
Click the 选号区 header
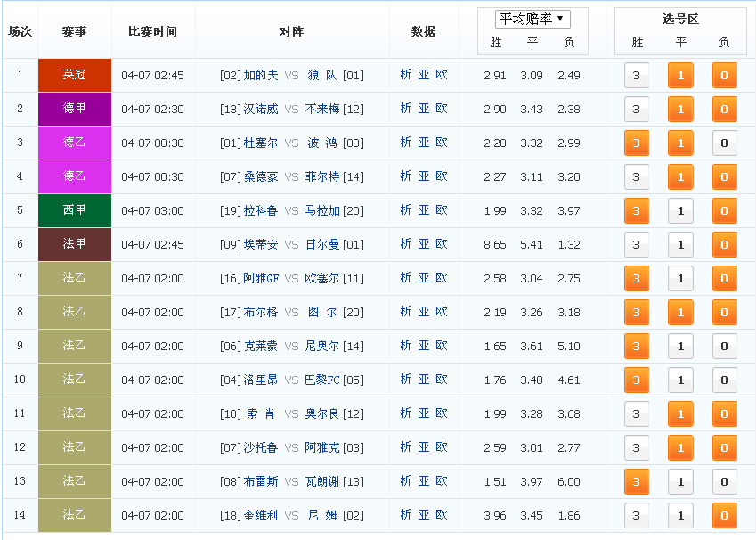[x=680, y=19]
